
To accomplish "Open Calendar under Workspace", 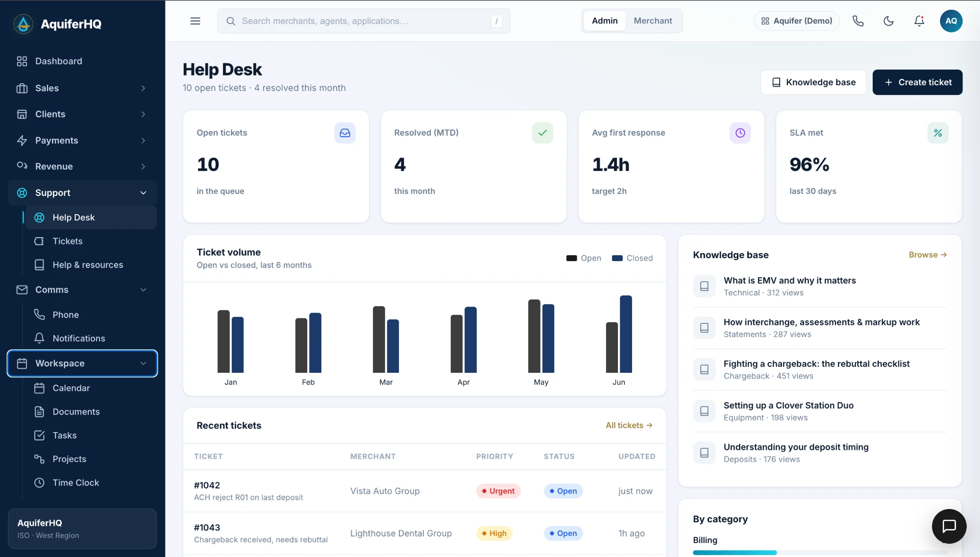I will point(91,388).
